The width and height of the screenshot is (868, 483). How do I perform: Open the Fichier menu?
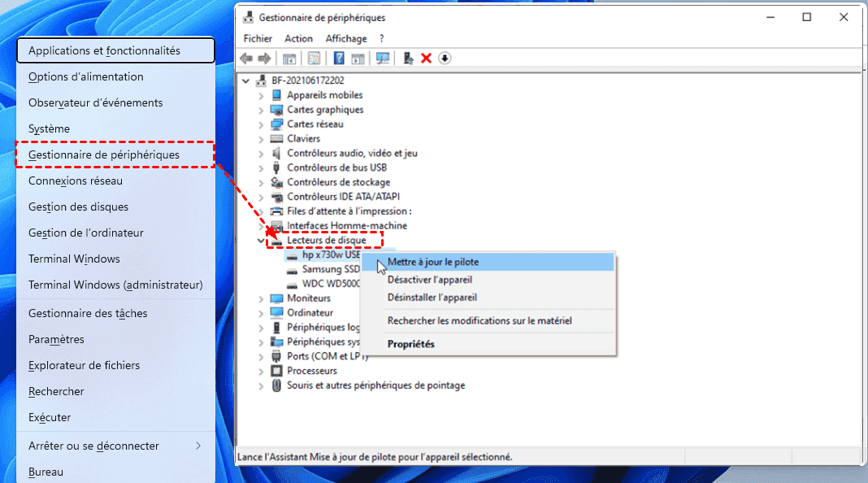click(x=258, y=38)
